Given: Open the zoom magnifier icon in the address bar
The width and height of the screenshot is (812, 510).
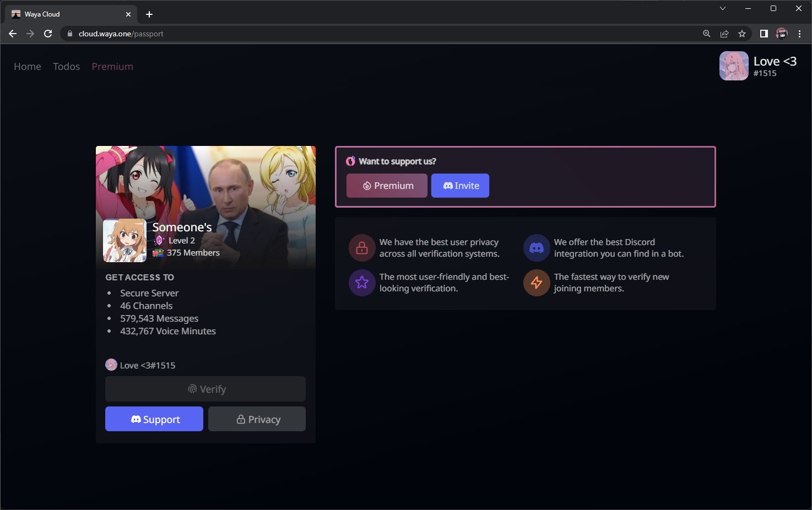Looking at the screenshot, I should tap(707, 34).
